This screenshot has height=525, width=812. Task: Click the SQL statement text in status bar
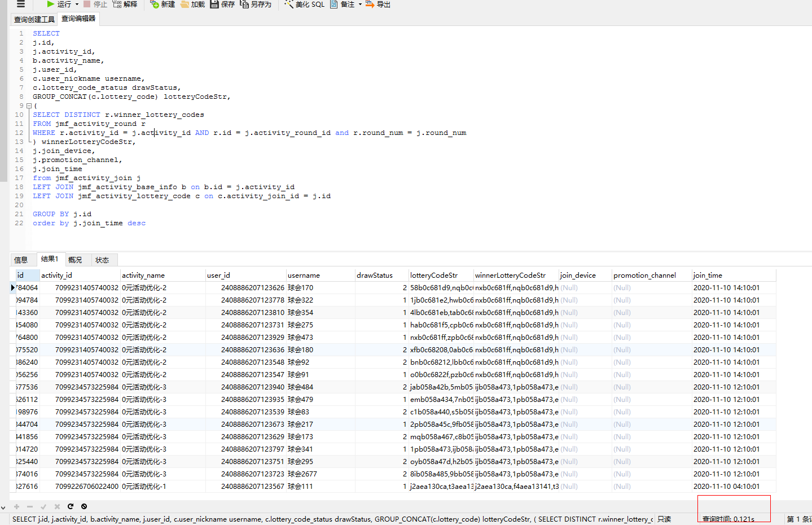tap(333, 519)
